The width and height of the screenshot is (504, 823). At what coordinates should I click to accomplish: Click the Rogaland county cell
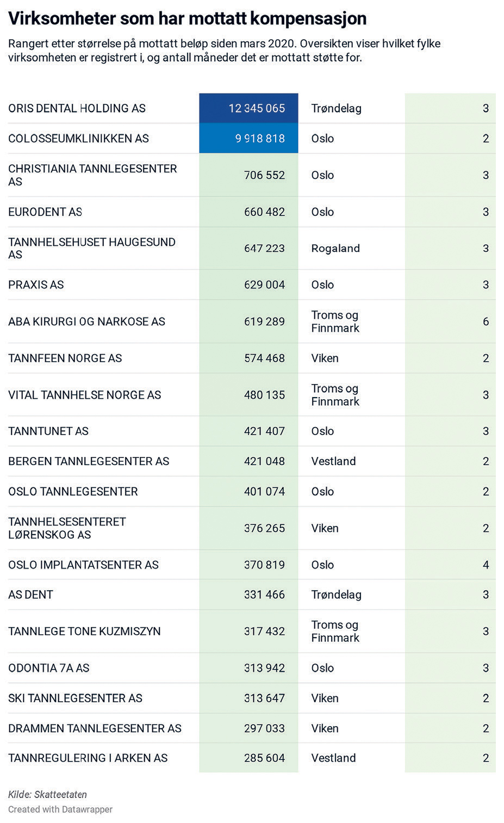[x=335, y=248]
